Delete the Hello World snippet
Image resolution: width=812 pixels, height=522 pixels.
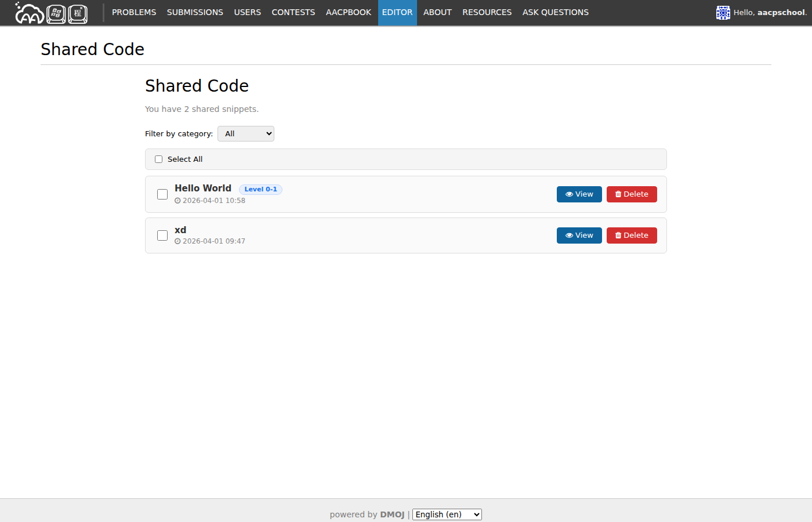(631, 194)
